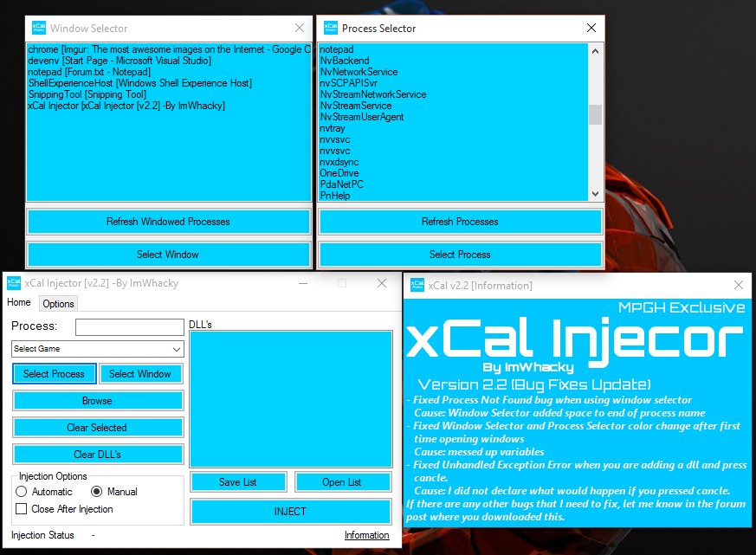Select NvStreamNetworkService in the process list
The height and width of the screenshot is (555, 756).
(x=453, y=94)
